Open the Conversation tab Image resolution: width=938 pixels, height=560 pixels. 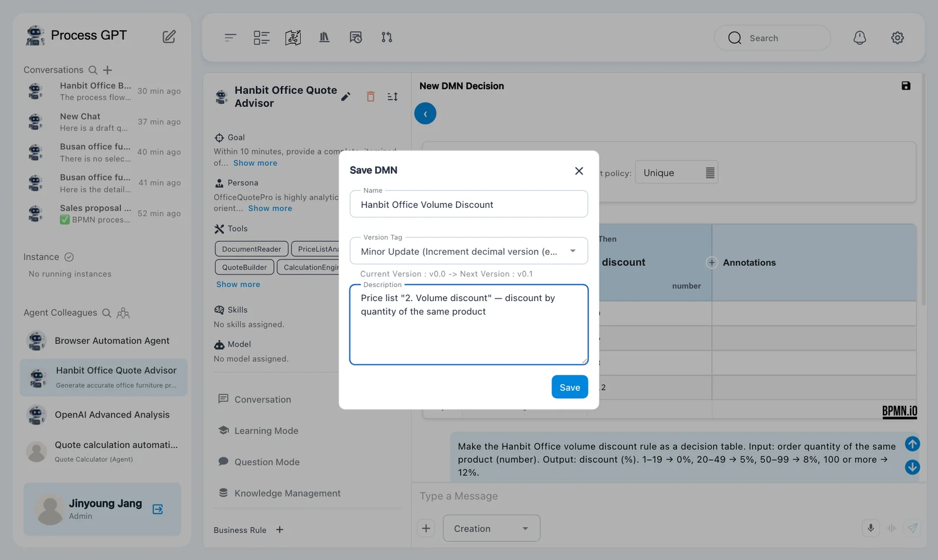(x=262, y=399)
